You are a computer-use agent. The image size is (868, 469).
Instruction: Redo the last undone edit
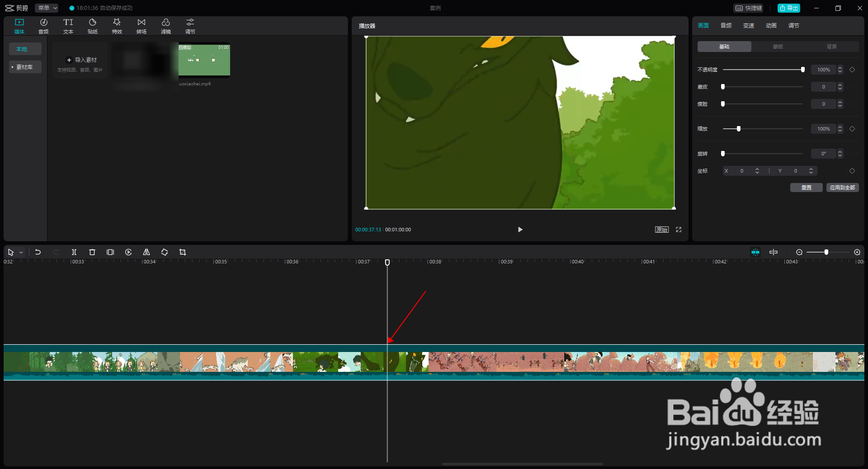tap(56, 252)
